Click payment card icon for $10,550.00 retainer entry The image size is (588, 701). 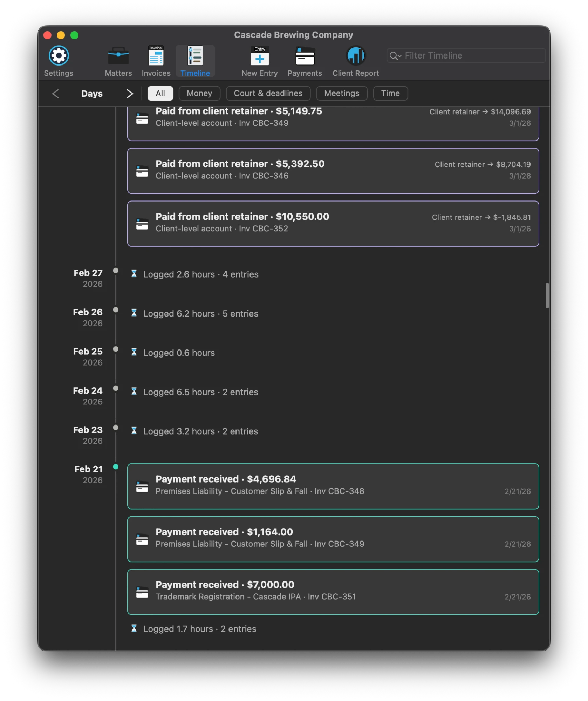(x=142, y=224)
